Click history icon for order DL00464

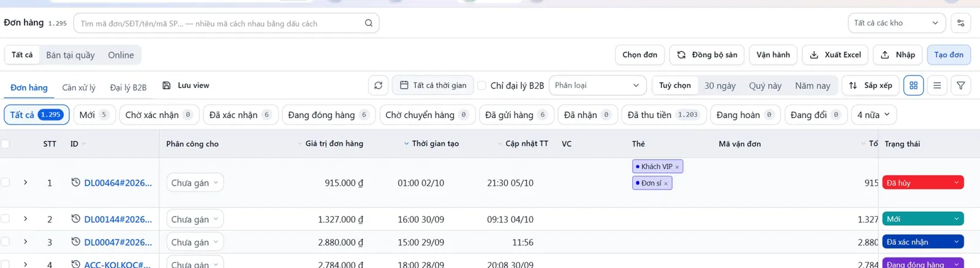click(76, 182)
